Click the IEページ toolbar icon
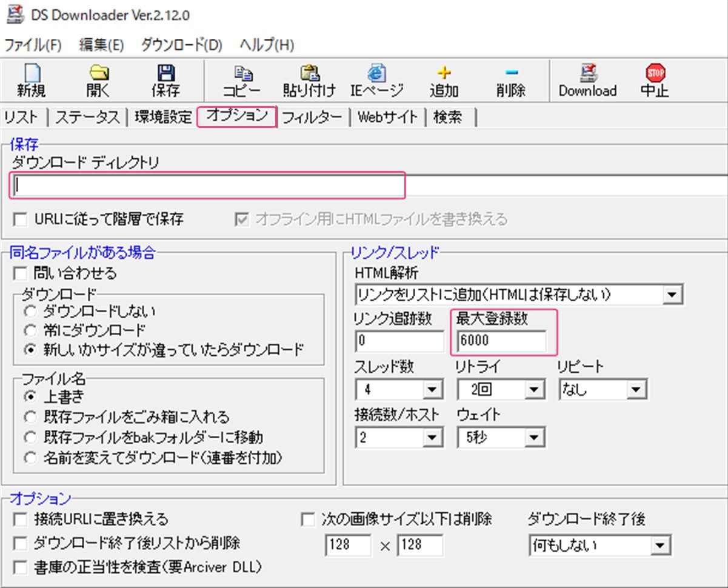The image size is (728, 588). (x=376, y=73)
